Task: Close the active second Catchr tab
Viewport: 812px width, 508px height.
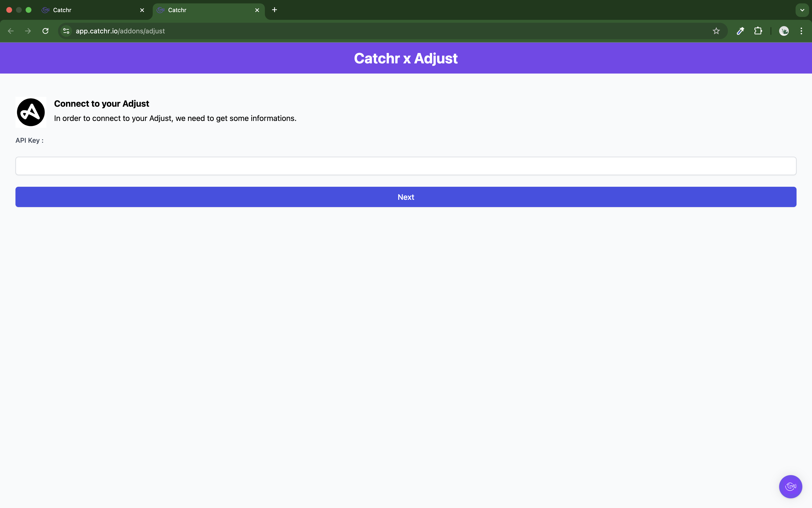Action: pos(257,10)
